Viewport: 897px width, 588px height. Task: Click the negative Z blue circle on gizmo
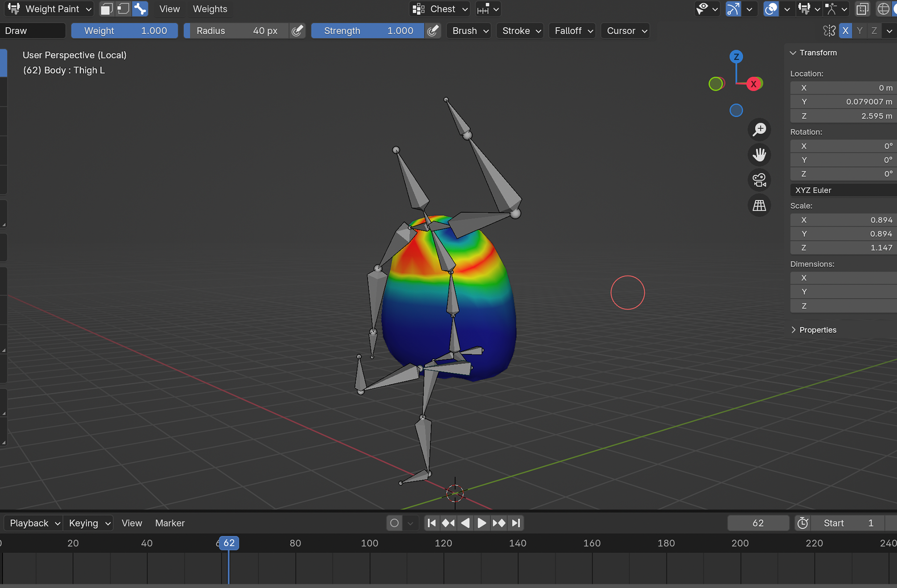point(736,110)
